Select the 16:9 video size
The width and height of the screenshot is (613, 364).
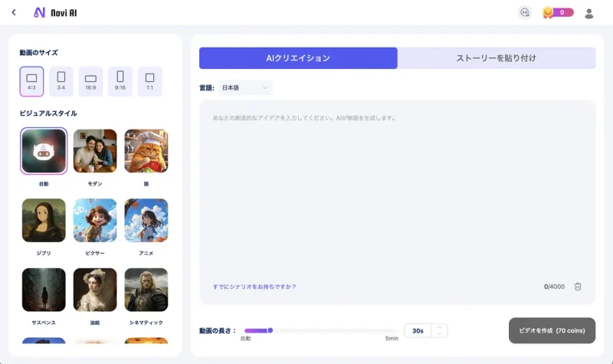point(90,81)
